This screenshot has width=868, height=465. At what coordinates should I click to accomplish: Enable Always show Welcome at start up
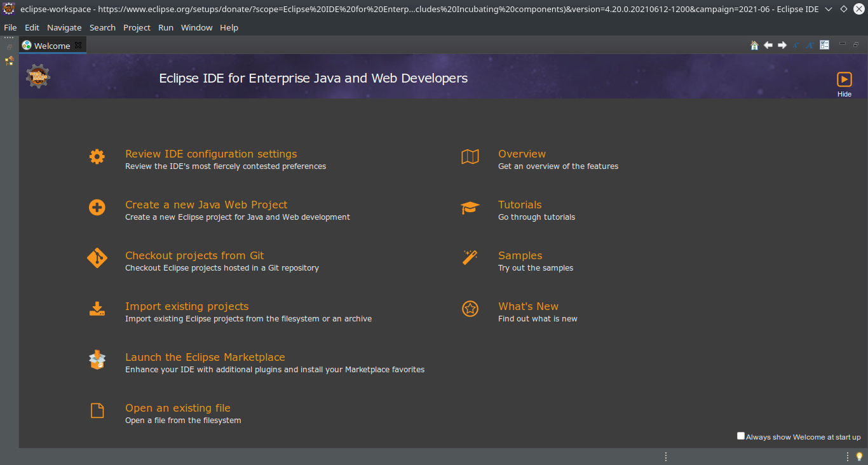pyautogui.click(x=741, y=436)
